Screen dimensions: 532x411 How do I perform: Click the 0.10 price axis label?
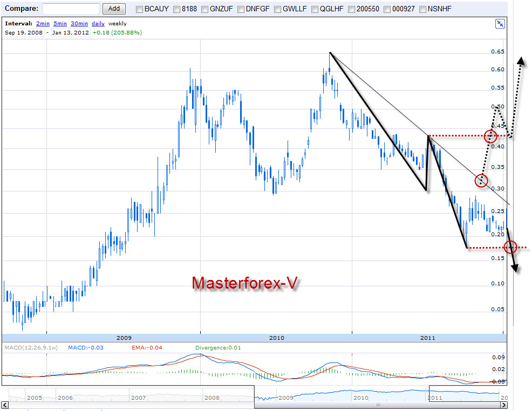click(x=497, y=284)
